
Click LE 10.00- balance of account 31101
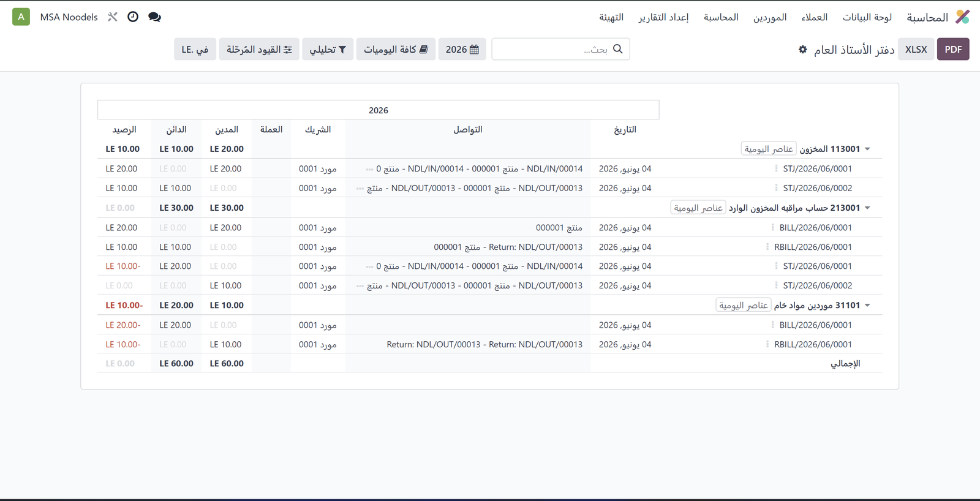pyautogui.click(x=124, y=305)
